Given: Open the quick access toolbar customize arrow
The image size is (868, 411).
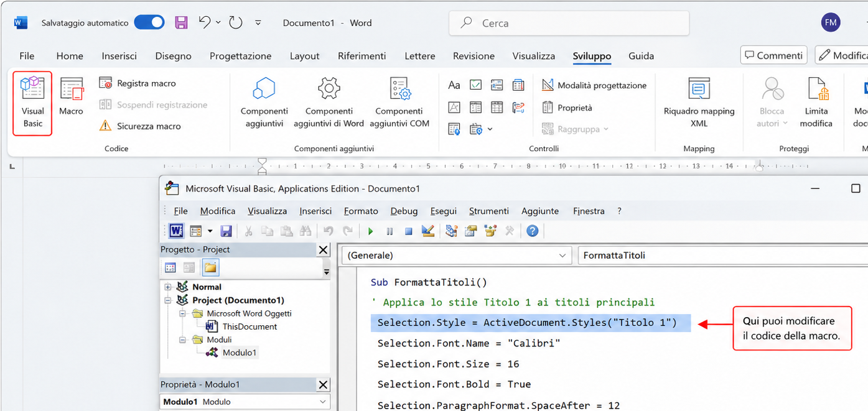Looking at the screenshot, I should click(258, 23).
